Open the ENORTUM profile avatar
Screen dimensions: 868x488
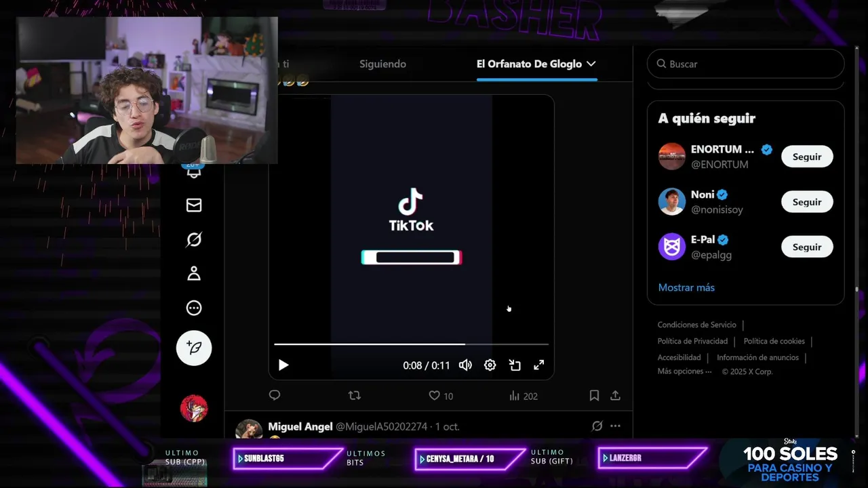tap(672, 157)
